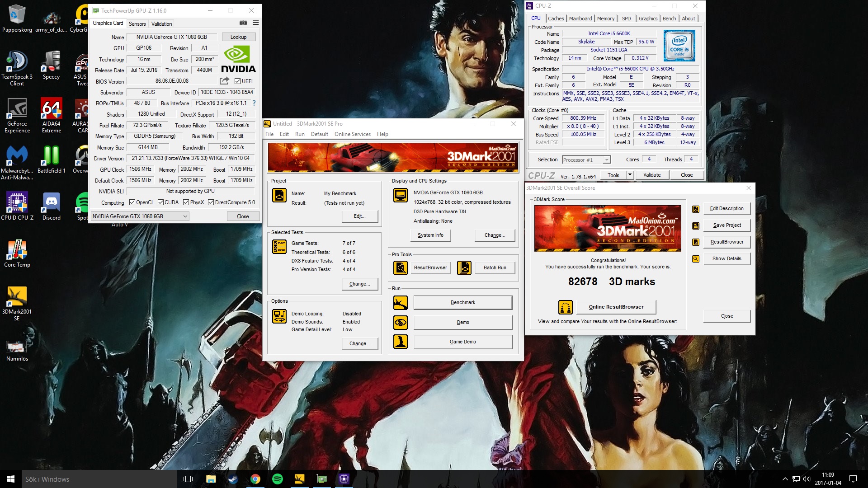The image size is (868, 488).
Task: Click the ResultBrowser magnifier icon in Pro Tools
Action: (401, 267)
